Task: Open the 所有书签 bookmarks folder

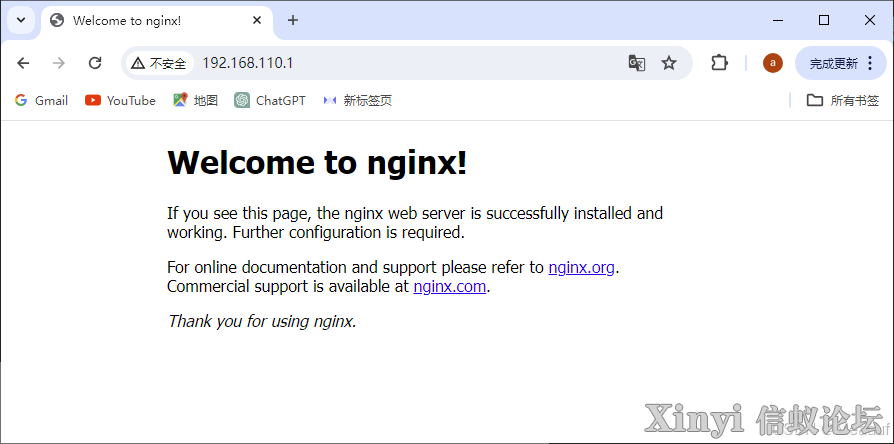Action: pos(843,101)
